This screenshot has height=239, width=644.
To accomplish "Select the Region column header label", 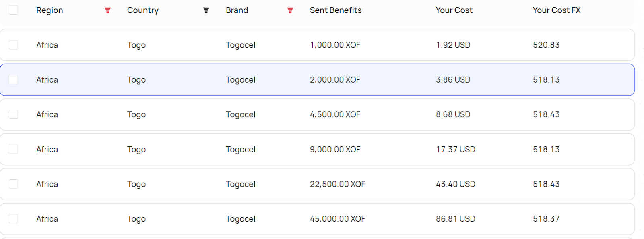I will 50,10.
